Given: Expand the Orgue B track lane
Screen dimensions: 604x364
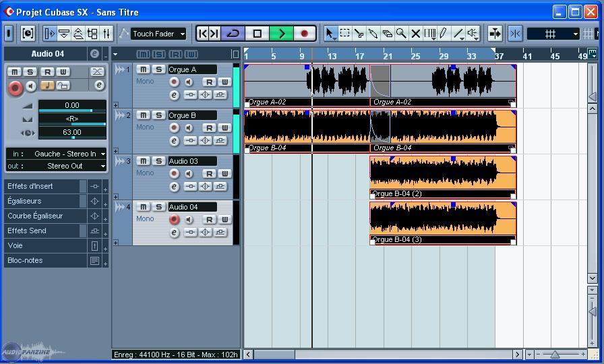Looking at the screenshot, I should [x=115, y=151].
